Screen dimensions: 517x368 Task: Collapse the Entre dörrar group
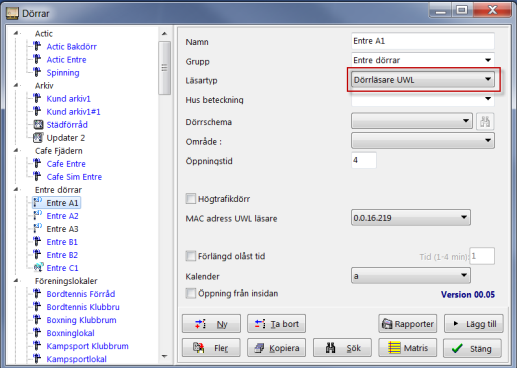pos(16,189)
